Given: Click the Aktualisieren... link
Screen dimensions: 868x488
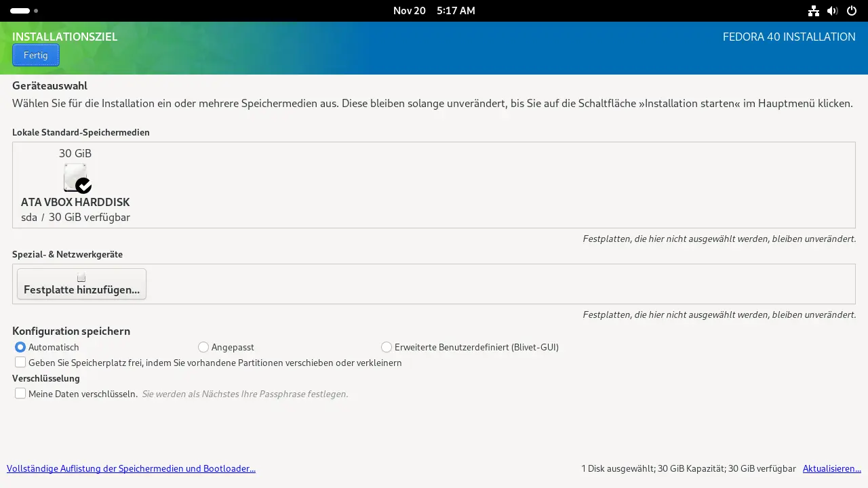Looking at the screenshot, I should [831, 468].
